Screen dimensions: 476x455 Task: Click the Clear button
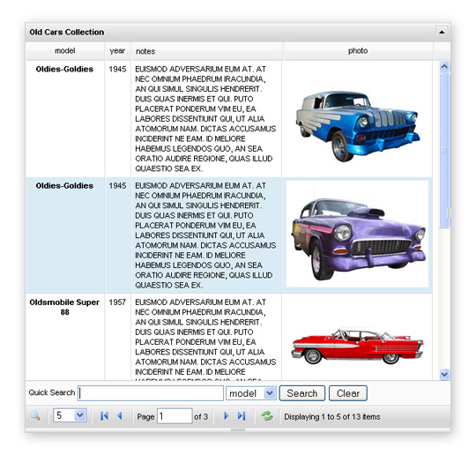click(348, 393)
